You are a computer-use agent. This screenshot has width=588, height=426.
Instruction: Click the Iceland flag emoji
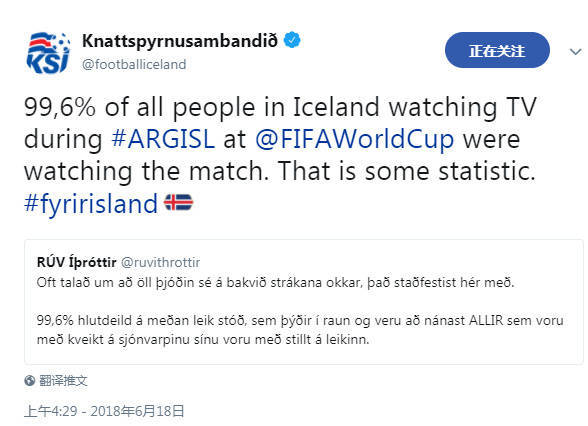[178, 202]
